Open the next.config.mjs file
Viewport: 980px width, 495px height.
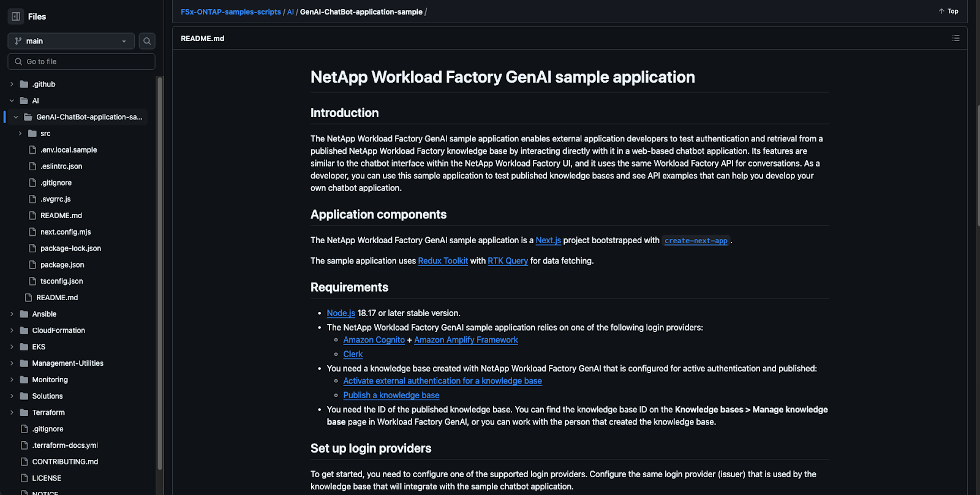66,232
